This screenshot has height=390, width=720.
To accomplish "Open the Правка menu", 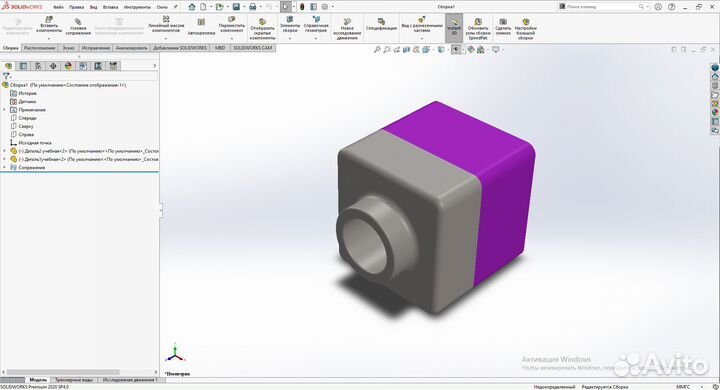I will coord(76,7).
